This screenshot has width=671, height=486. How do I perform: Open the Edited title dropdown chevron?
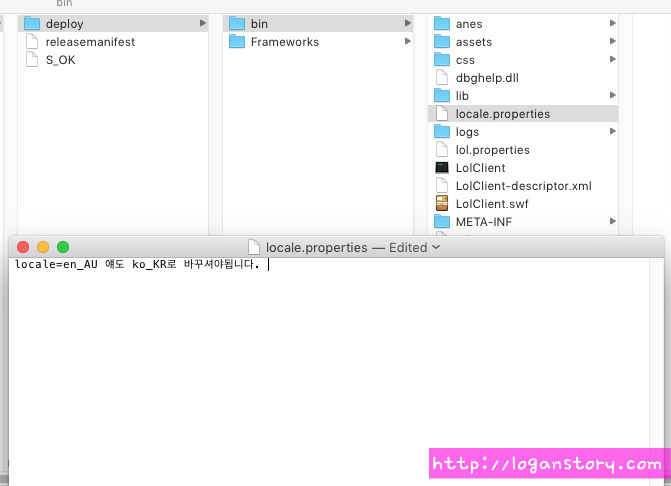click(436, 247)
